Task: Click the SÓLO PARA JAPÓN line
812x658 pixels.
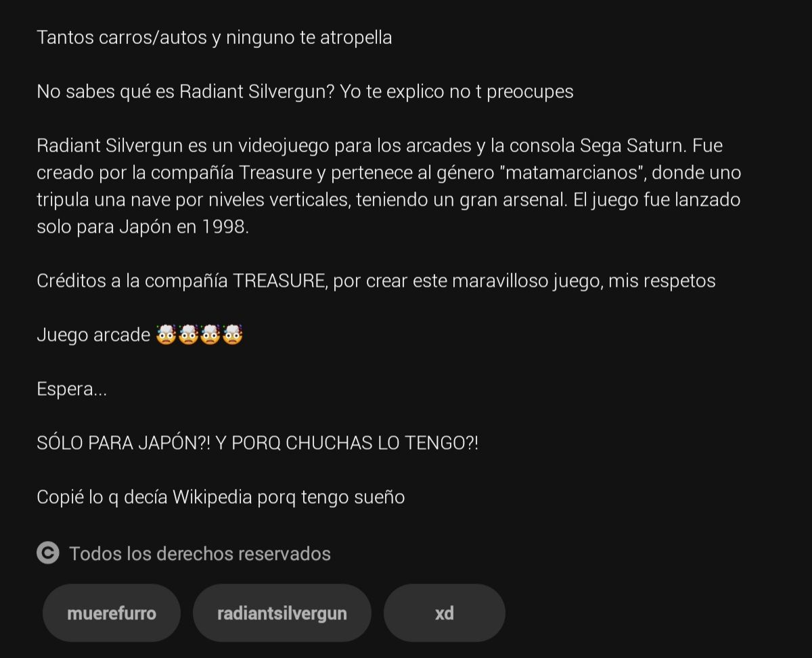Action: (x=258, y=443)
